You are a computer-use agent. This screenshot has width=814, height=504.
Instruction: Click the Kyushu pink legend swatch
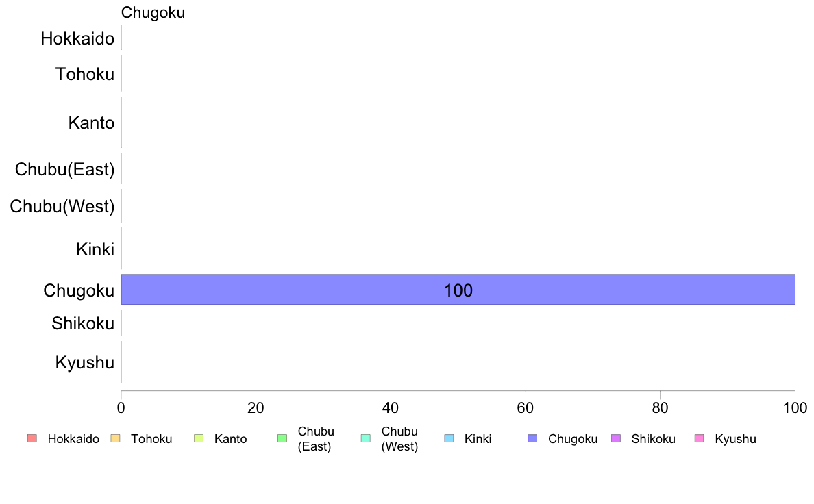(x=700, y=438)
